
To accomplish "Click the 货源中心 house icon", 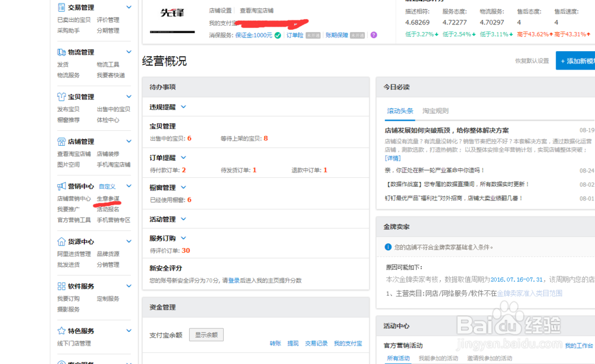I will click(61, 241).
